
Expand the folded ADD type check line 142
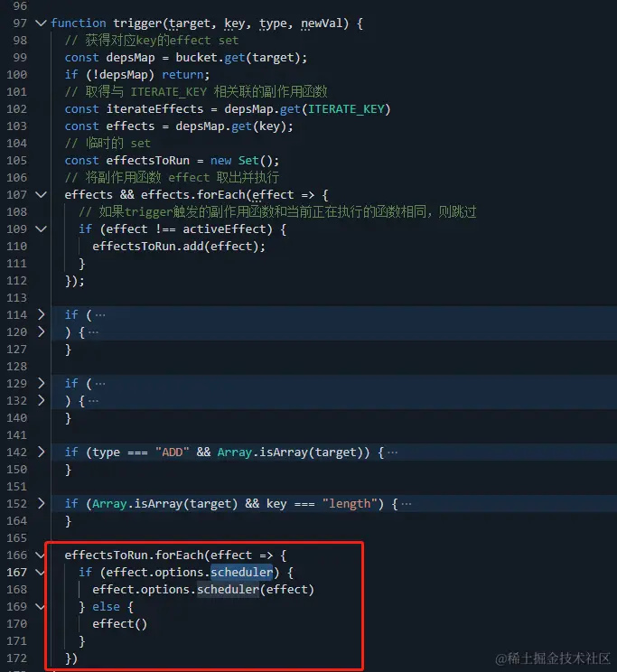41,453
